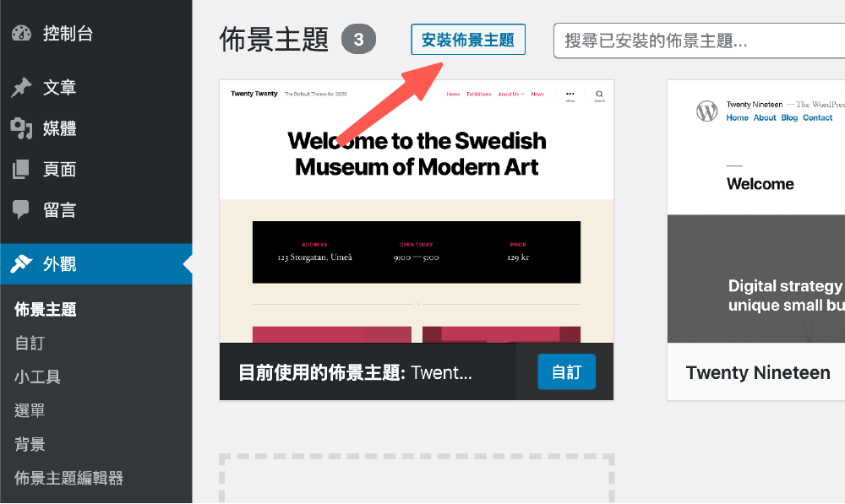The height and width of the screenshot is (504, 845).
Task: Click Contact link in Twenty Nineteen preview
Action: point(817,118)
